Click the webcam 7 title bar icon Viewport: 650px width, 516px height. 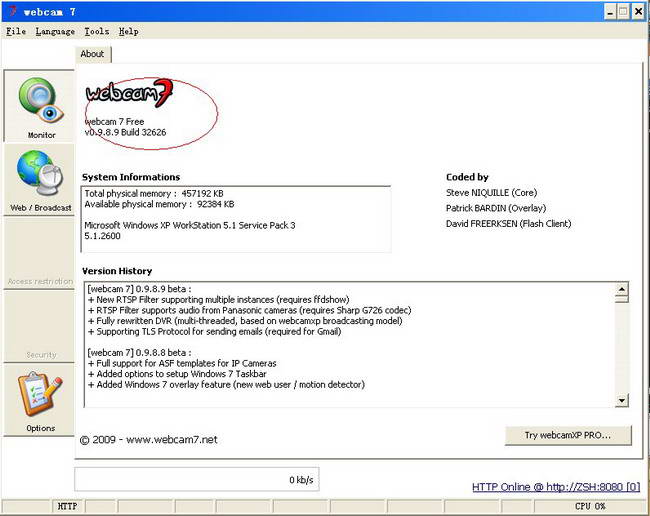click(x=12, y=12)
